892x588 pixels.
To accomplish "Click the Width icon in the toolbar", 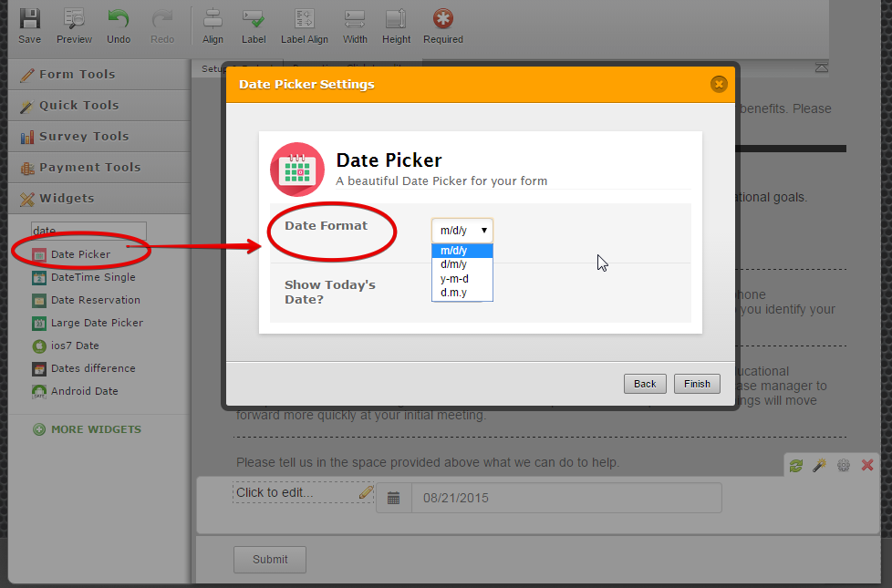I will coord(355,25).
